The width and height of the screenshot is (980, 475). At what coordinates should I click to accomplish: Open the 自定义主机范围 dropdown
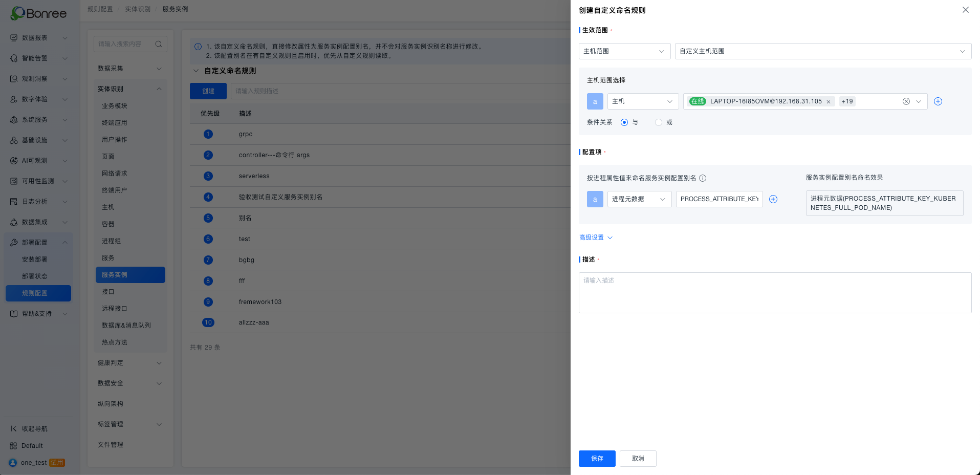(823, 51)
